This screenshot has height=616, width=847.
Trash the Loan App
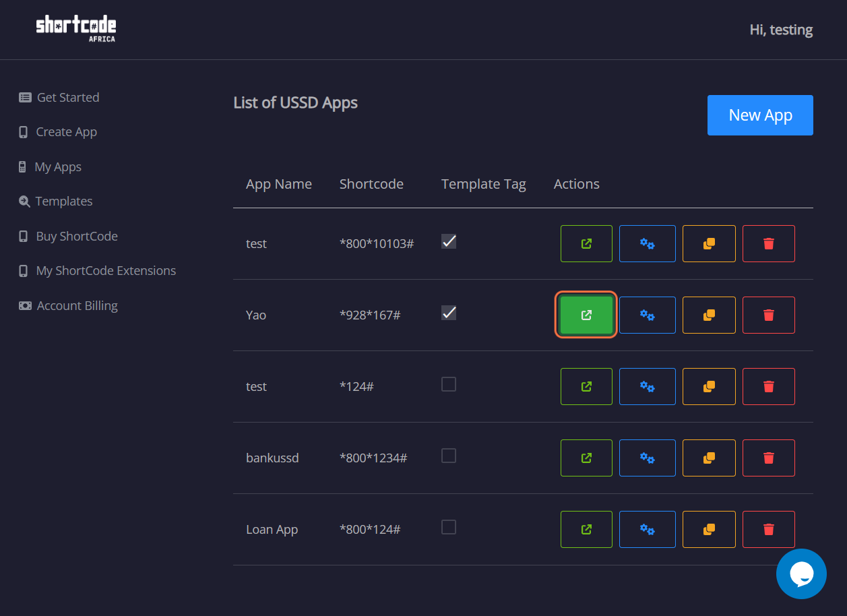(769, 529)
